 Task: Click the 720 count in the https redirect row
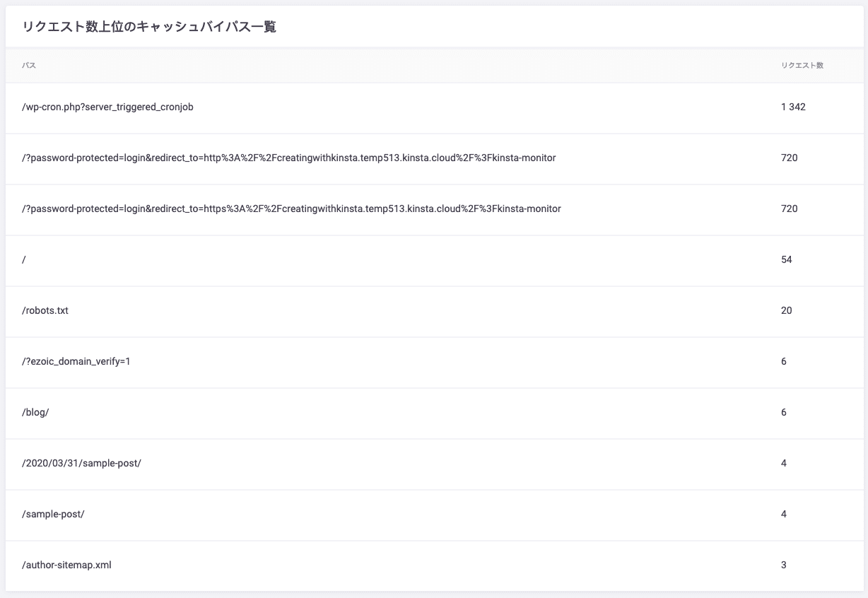pyautogui.click(x=789, y=209)
